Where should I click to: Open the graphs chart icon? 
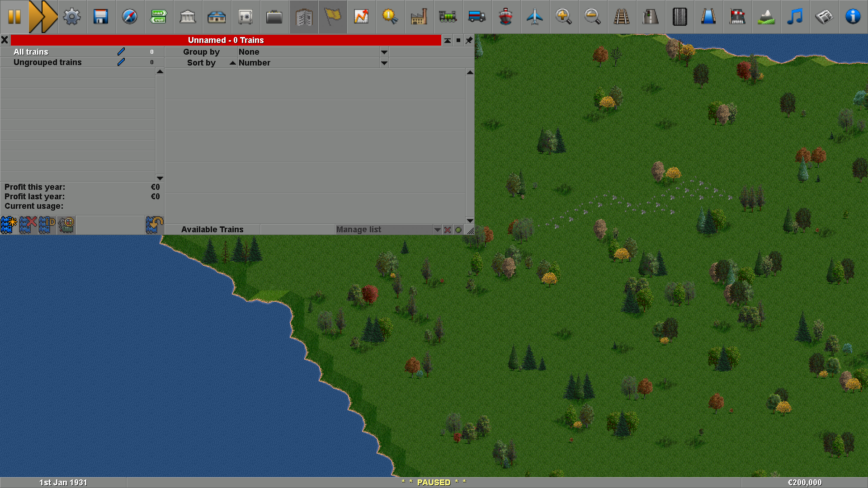[362, 17]
